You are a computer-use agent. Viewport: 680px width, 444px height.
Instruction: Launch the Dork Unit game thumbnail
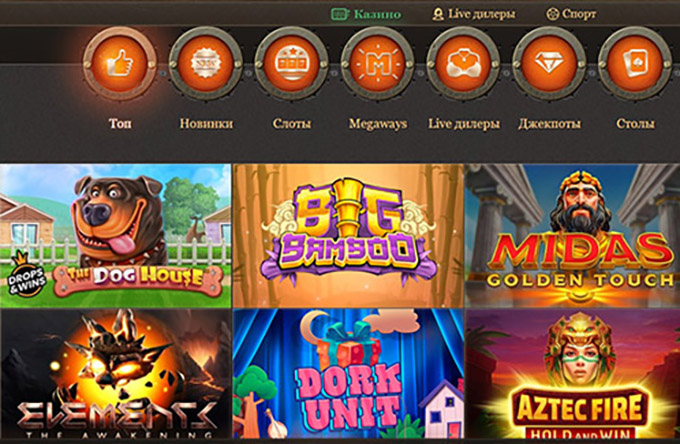[348, 374]
